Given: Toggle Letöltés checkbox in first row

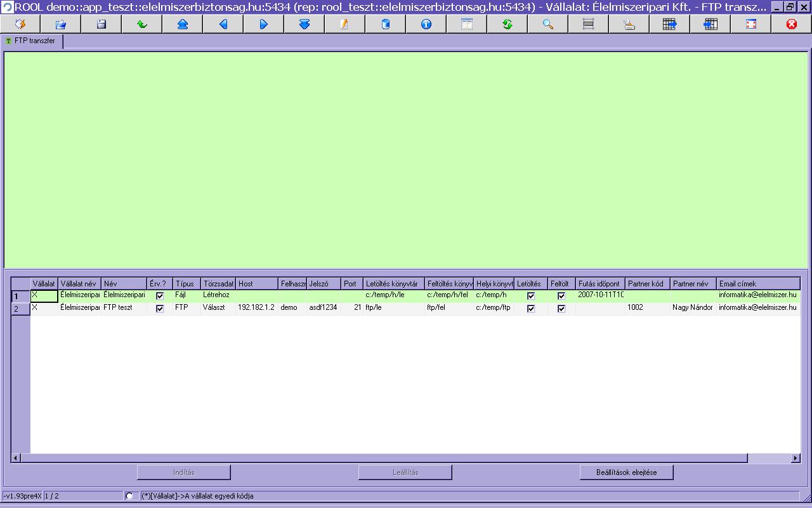Looking at the screenshot, I should 531,296.
